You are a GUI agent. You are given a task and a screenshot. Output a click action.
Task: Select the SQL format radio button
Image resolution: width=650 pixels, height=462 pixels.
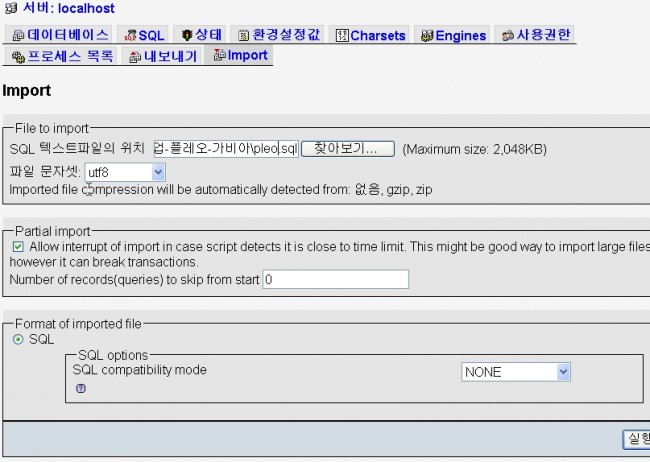18,340
